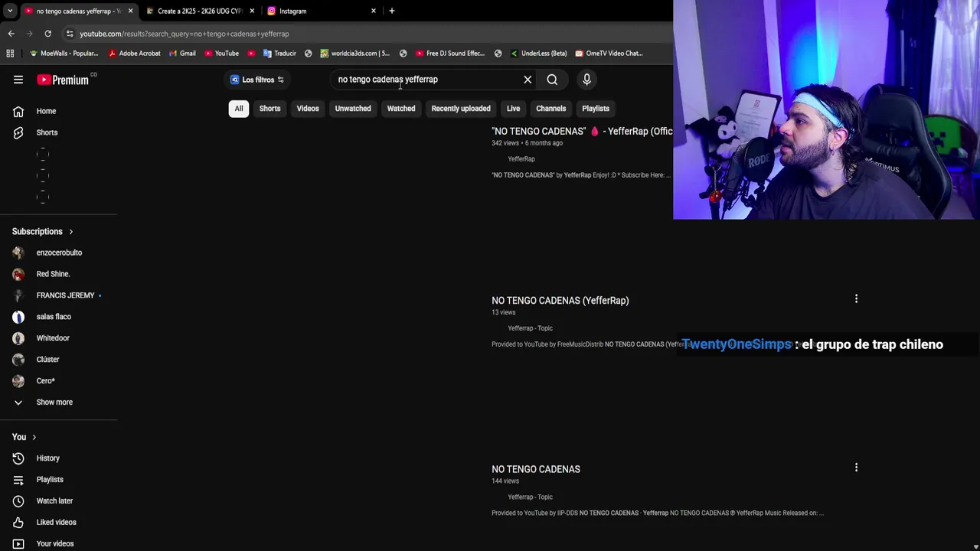980x551 pixels.
Task: Open more options for 144 views result
Action: pyautogui.click(x=856, y=467)
